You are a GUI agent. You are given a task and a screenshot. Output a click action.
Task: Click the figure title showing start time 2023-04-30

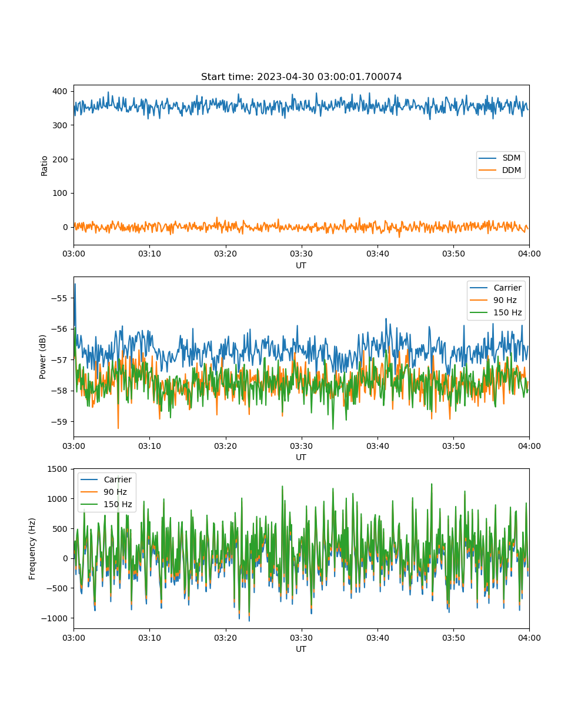[301, 77]
